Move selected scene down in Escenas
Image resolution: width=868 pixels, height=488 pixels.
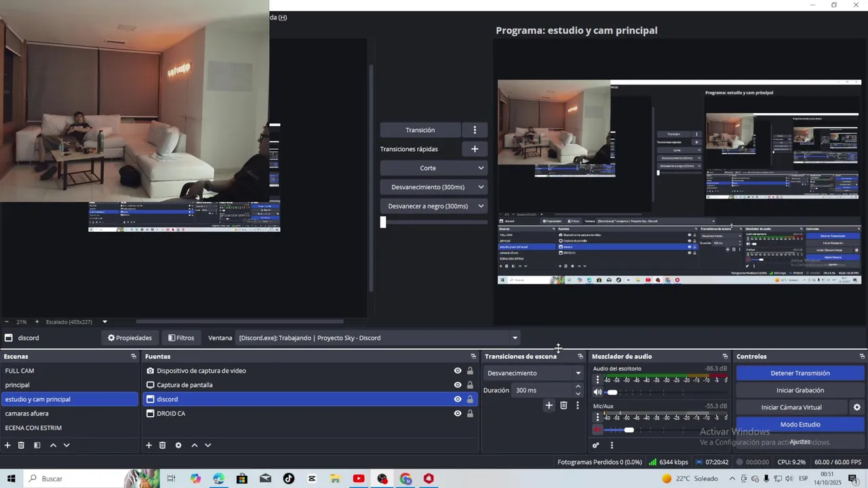coord(66,445)
